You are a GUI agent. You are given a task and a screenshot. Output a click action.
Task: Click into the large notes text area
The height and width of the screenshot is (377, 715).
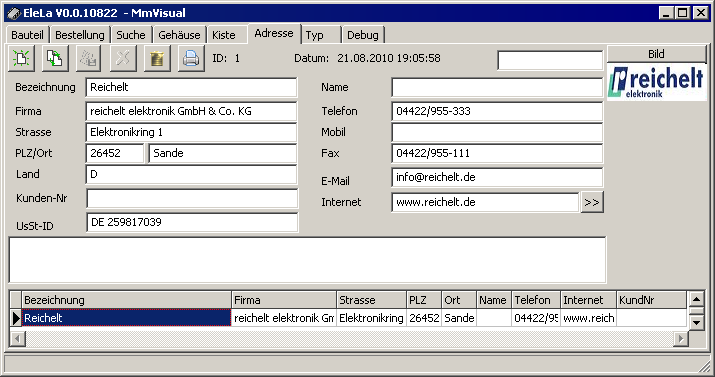click(x=307, y=260)
